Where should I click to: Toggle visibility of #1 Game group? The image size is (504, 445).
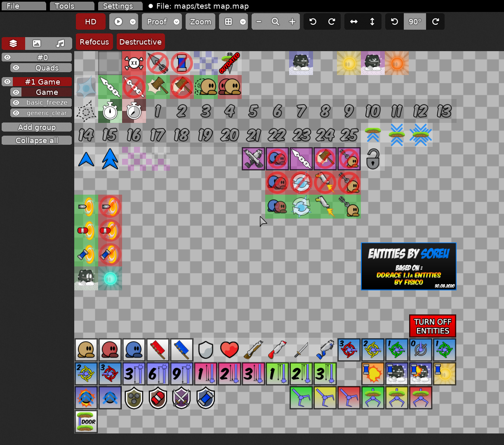click(7, 82)
